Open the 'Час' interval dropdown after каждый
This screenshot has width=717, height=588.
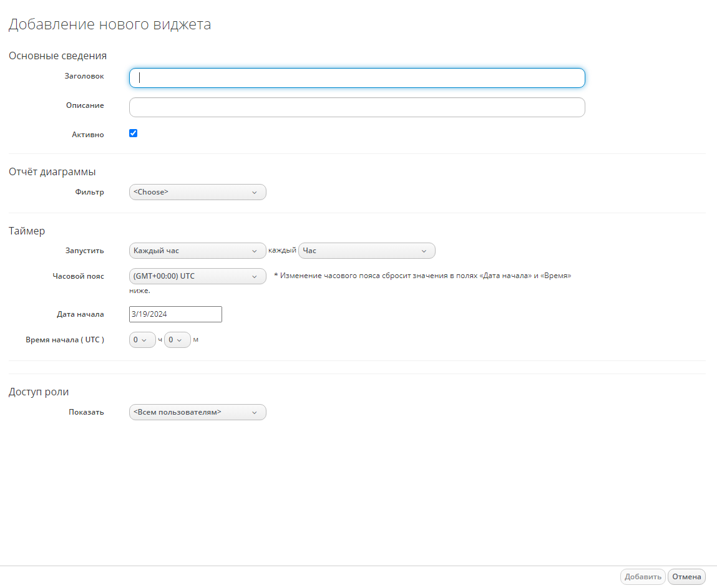click(x=367, y=251)
